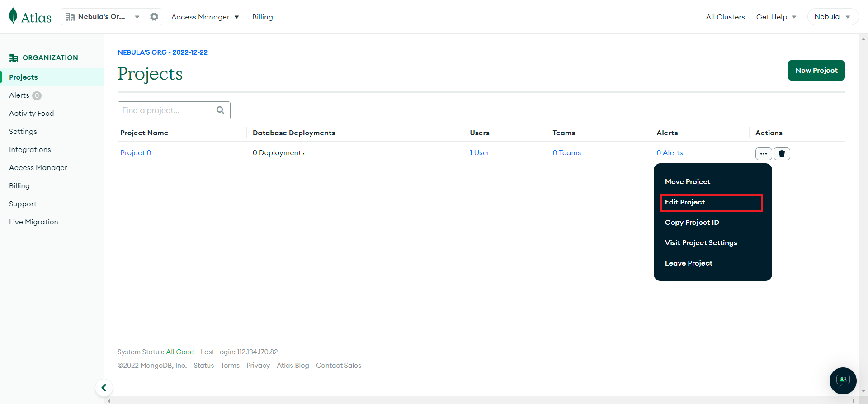Click the Atlas leaf logo
Screen dimensions: 868x404
[13, 16]
